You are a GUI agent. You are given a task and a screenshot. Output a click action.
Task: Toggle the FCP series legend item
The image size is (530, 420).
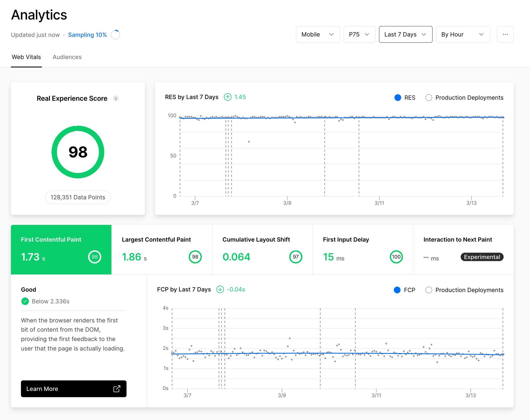pos(405,290)
